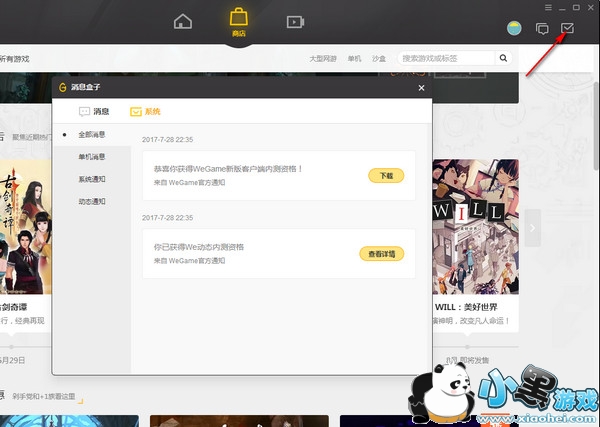Select 全部消息 in the sidebar
The image size is (600, 427).
coord(92,134)
